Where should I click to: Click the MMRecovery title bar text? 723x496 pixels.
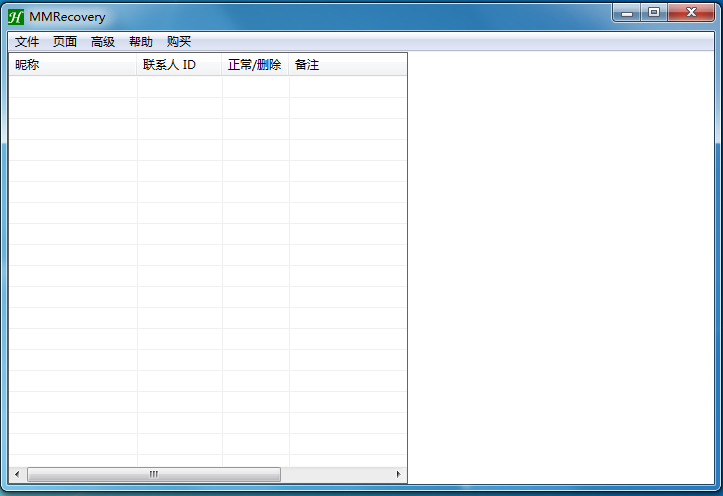67,17
